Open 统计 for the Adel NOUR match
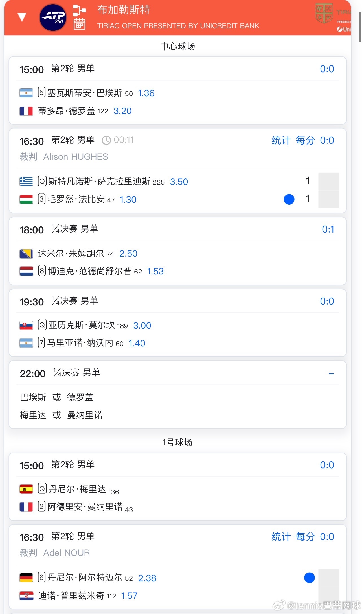The image size is (364, 614). [x=281, y=537]
